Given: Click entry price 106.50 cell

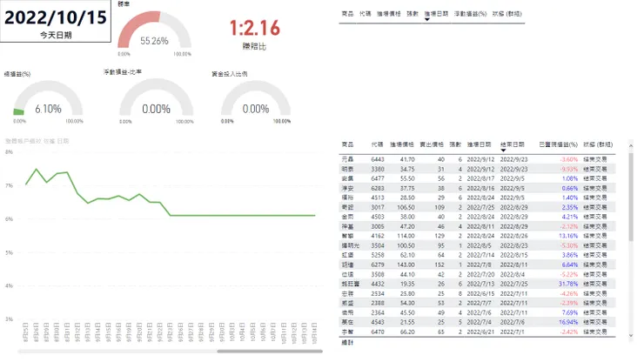Looking at the screenshot, I should point(406,207).
